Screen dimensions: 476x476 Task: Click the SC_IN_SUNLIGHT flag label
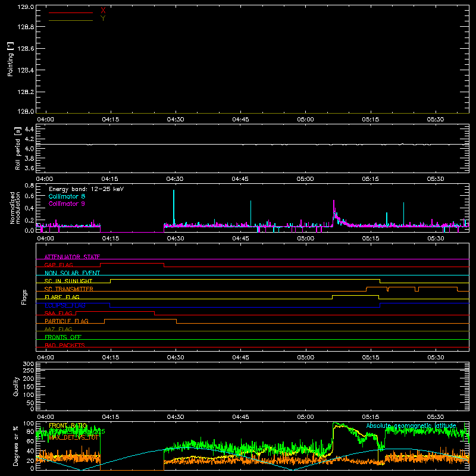(x=68, y=281)
